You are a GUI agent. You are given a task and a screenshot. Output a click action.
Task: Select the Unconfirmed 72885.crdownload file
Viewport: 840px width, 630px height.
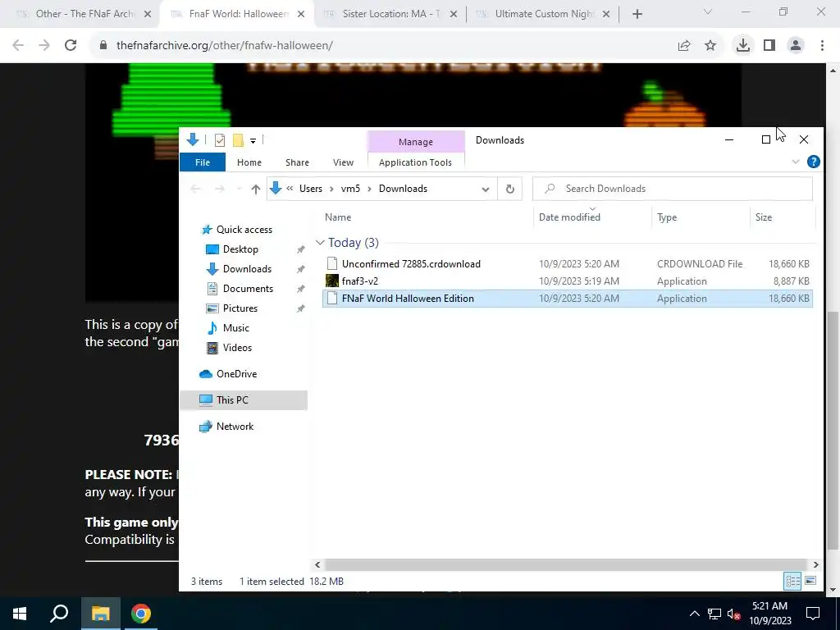point(568,263)
